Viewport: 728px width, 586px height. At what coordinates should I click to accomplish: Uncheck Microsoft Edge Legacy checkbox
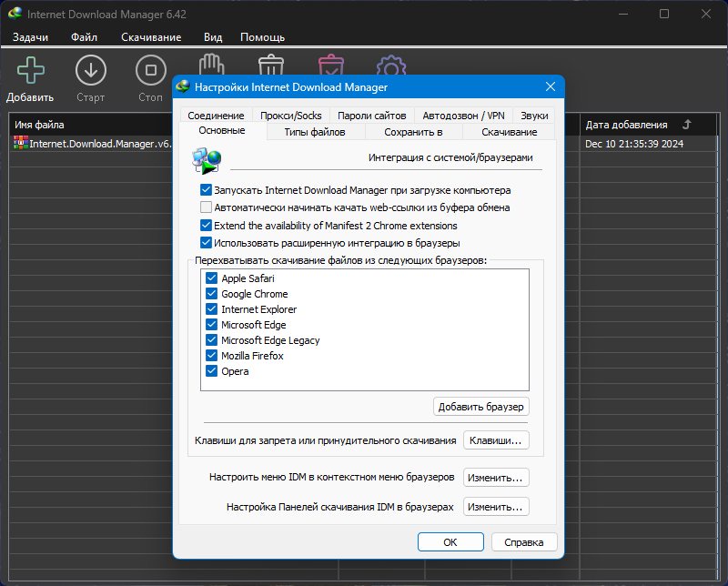(211, 340)
